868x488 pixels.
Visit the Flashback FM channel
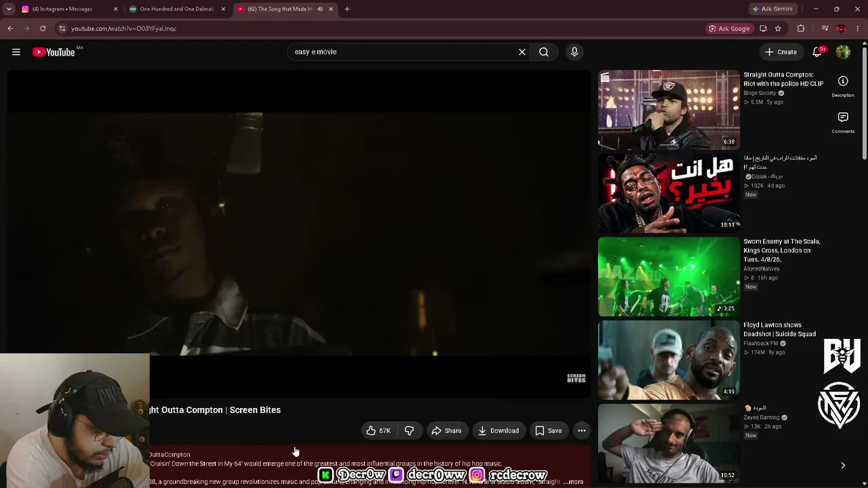click(761, 344)
